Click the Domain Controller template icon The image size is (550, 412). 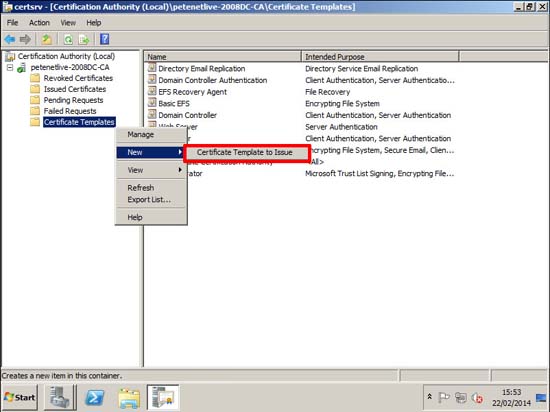pos(152,114)
